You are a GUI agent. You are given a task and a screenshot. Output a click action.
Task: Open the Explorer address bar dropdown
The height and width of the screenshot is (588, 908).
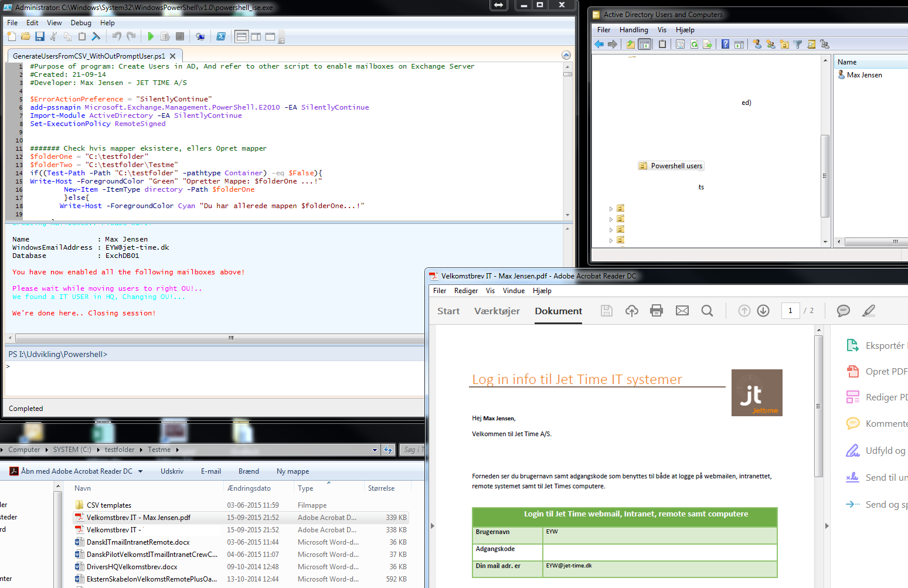375,450
